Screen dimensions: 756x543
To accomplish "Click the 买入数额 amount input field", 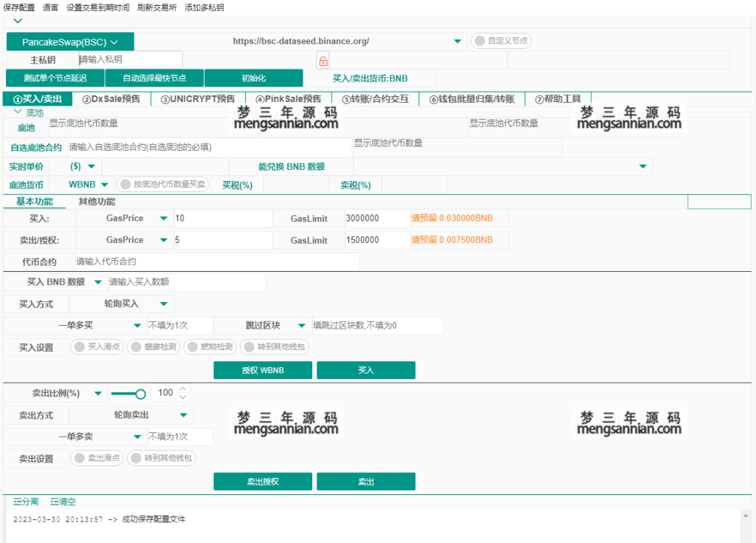I will tap(187, 282).
